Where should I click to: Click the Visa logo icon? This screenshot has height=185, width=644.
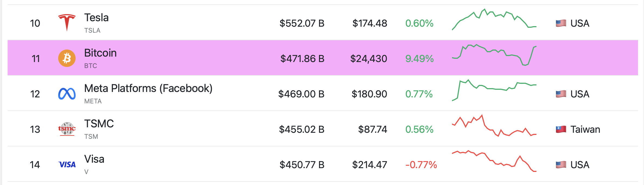[x=67, y=165]
